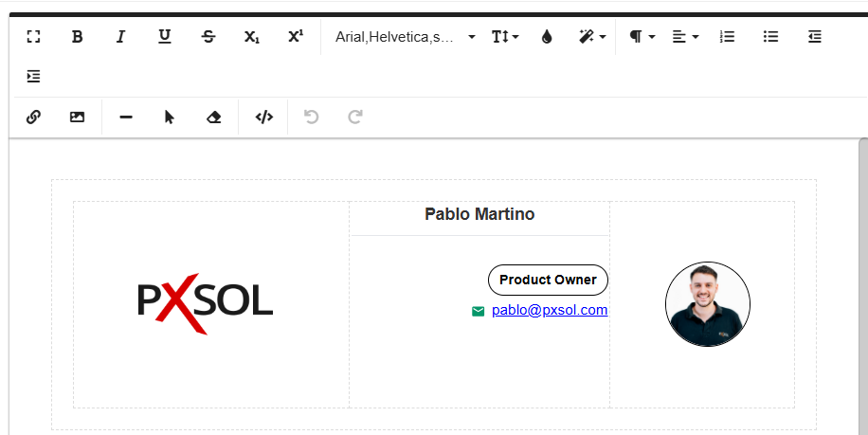
Task: Toggle fullscreen mode in the editor
Action: [x=34, y=37]
